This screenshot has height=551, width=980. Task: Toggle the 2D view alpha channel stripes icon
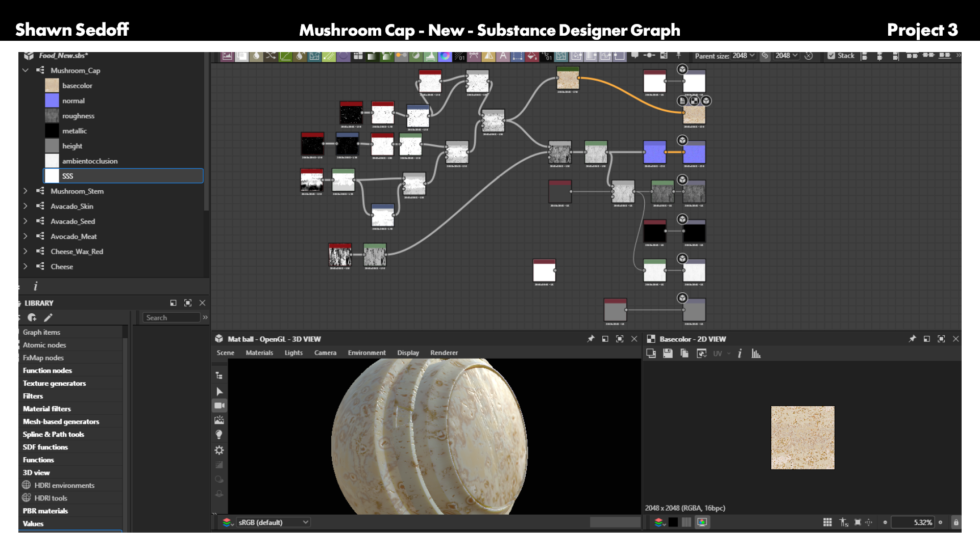coord(687,522)
